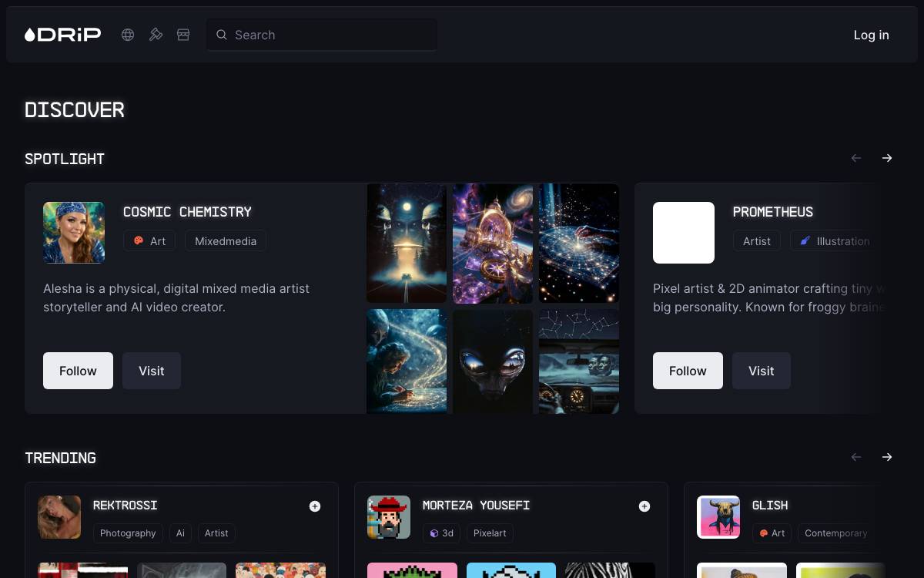Screen dimensions: 924x578
Task: Open the REKTROSSI title
Action: (125, 506)
